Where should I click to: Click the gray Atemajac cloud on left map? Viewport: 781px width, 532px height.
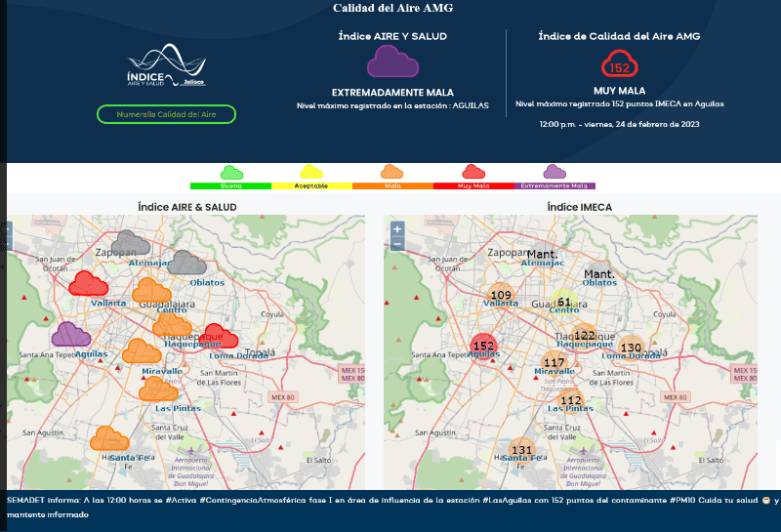[x=130, y=243]
